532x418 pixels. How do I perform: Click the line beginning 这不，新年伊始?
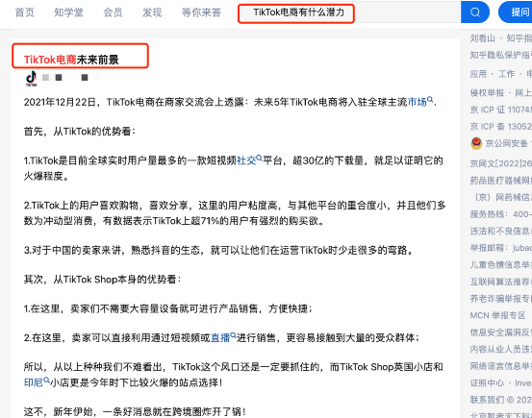tap(135, 412)
